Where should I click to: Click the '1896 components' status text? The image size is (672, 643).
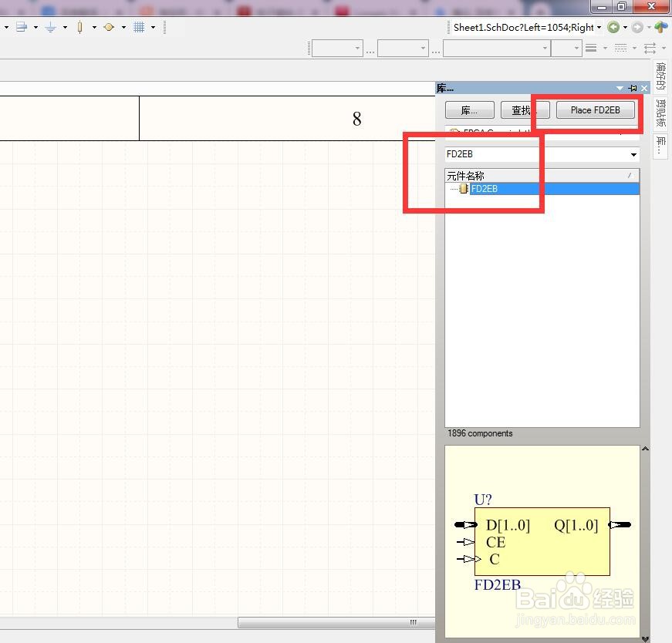click(480, 433)
